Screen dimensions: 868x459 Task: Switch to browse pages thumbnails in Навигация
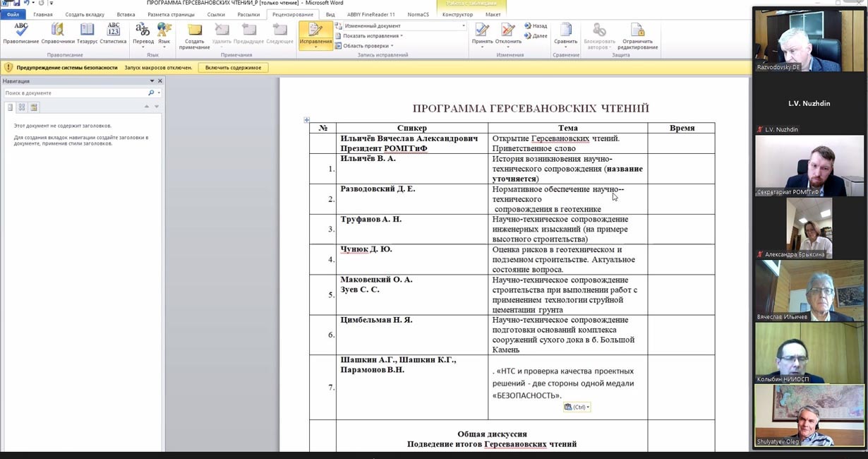[22, 107]
